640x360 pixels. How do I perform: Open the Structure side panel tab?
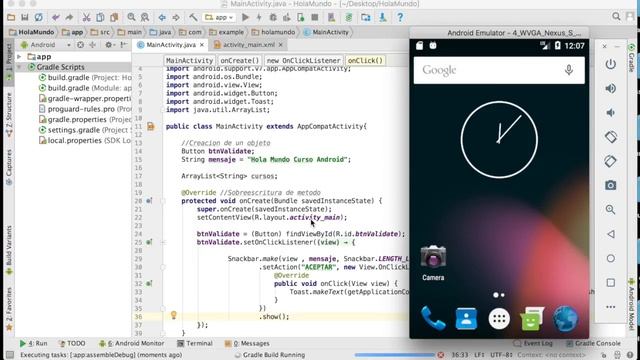coord(9,115)
